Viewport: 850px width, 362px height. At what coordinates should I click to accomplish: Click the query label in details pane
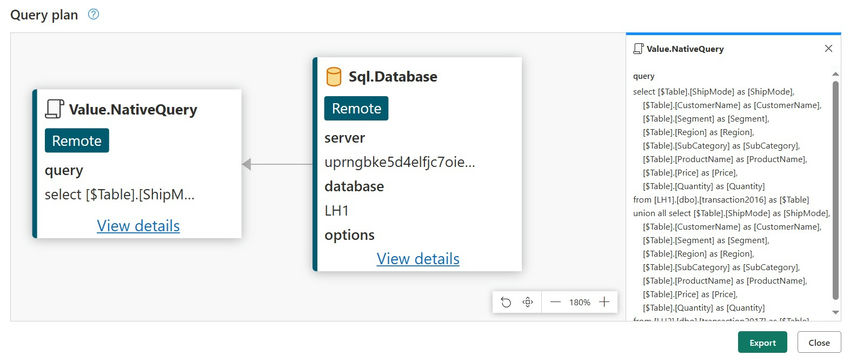643,76
